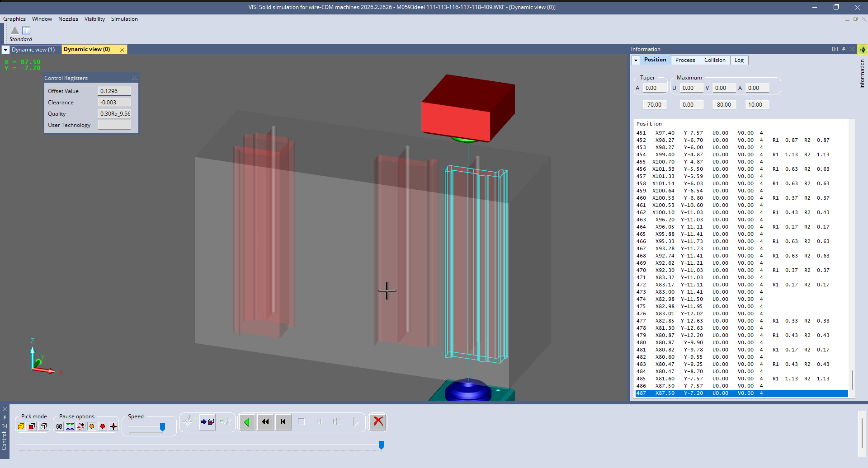Switch to the Process tab

685,60
